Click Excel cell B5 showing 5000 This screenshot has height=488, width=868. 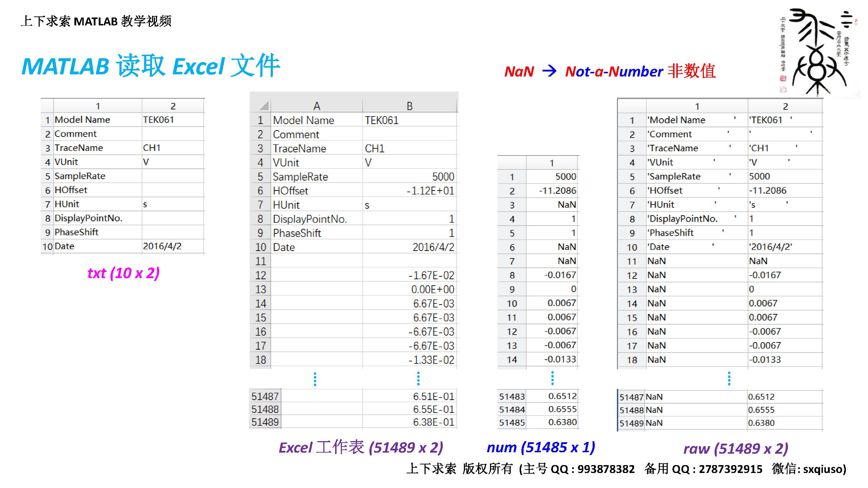coord(443,177)
